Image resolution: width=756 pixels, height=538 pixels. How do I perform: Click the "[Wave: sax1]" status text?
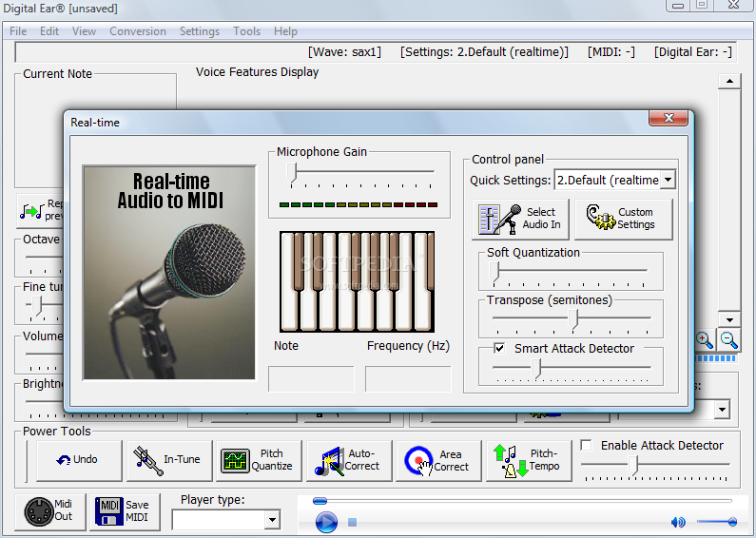click(x=345, y=52)
